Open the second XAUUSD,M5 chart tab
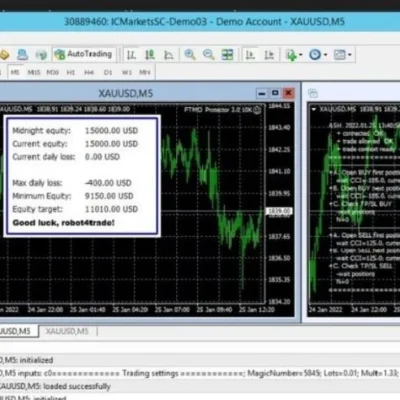The image size is (400, 400). [67, 331]
